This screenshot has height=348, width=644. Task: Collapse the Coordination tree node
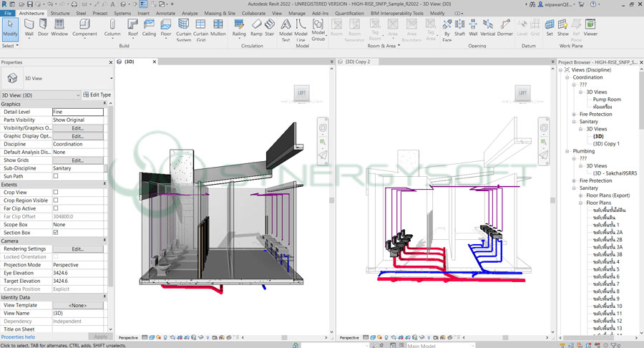click(567, 77)
